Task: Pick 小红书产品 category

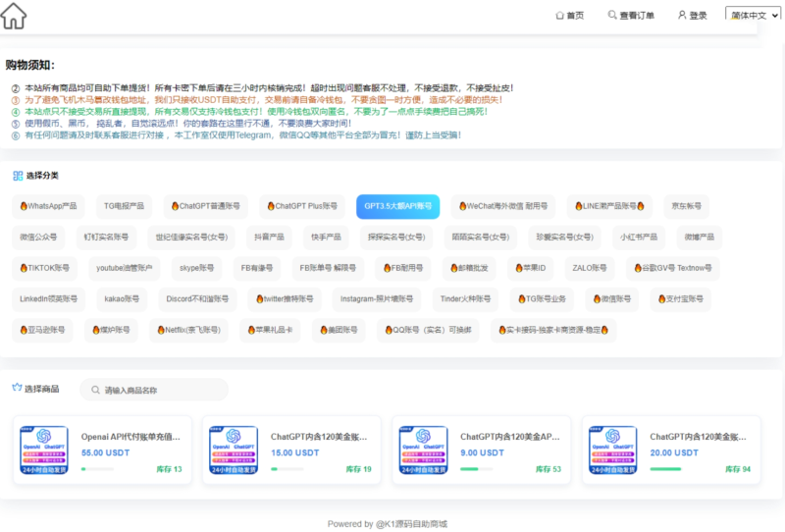Action: click(x=639, y=238)
